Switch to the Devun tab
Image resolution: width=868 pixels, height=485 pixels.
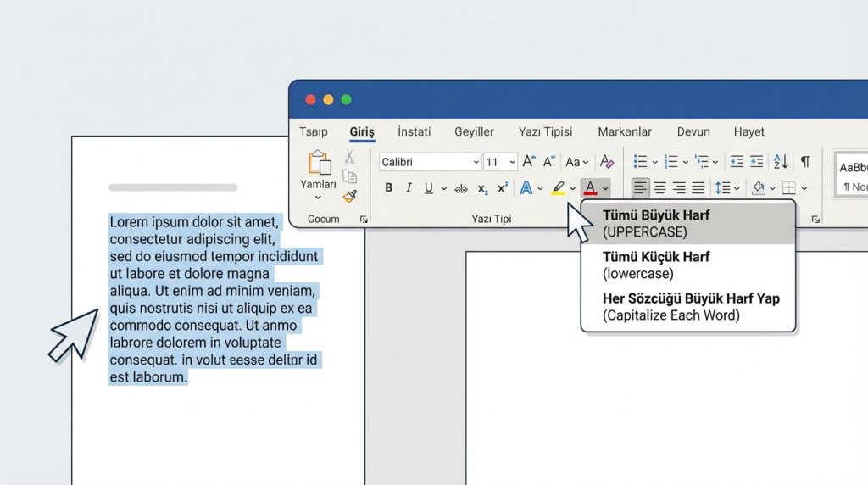693,131
